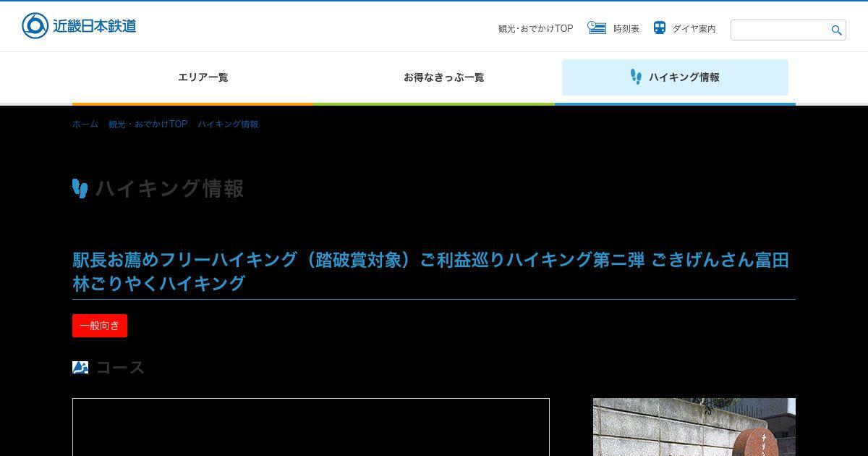The image size is (868, 456).
Task: Click the train icon for ダイヤ案内
Action: tap(660, 28)
